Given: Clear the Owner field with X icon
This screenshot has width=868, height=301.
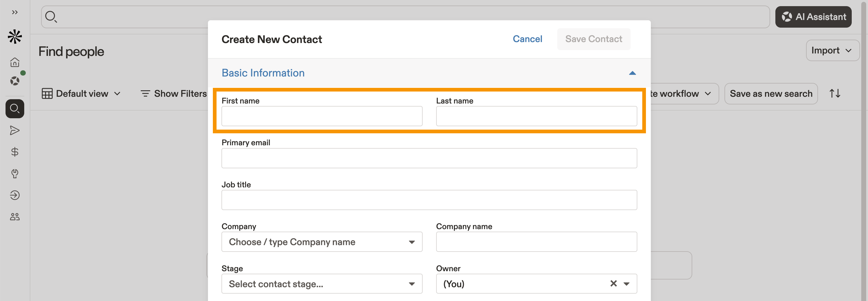Looking at the screenshot, I should click(x=613, y=283).
